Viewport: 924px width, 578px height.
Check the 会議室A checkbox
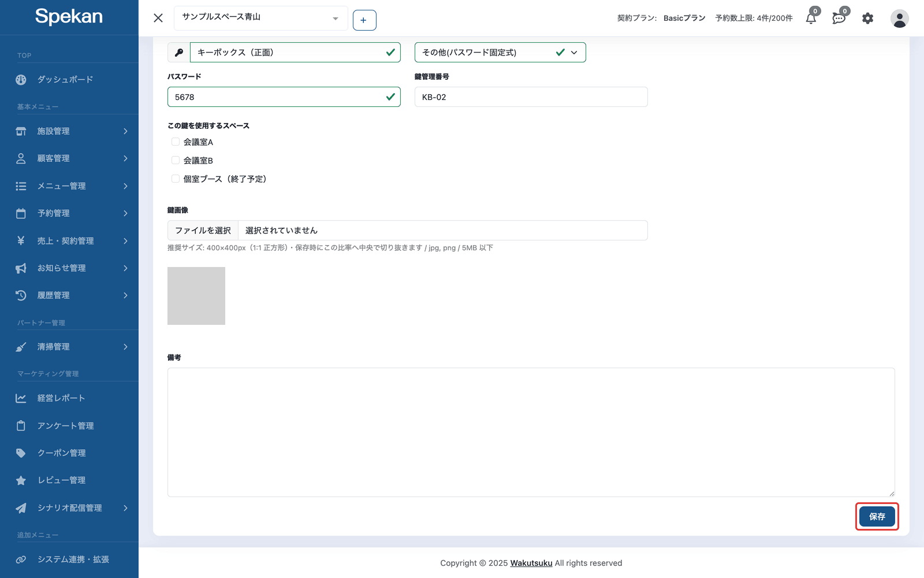(176, 142)
